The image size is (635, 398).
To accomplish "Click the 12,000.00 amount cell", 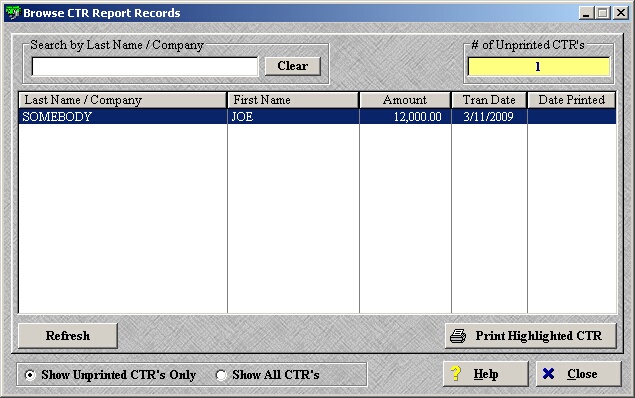I will click(405, 117).
